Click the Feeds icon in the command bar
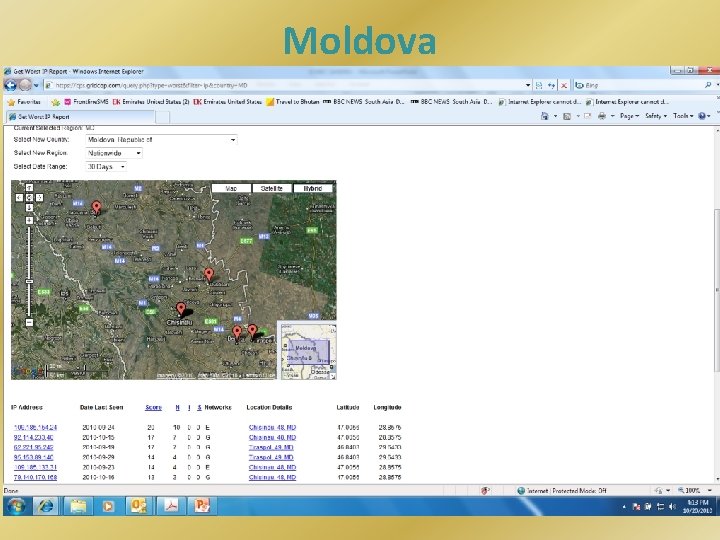The width and height of the screenshot is (720, 540). 567,116
